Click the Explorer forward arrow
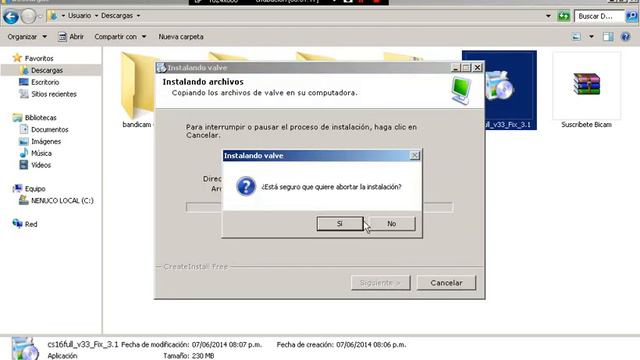The width and height of the screenshot is (640, 360). (28, 16)
